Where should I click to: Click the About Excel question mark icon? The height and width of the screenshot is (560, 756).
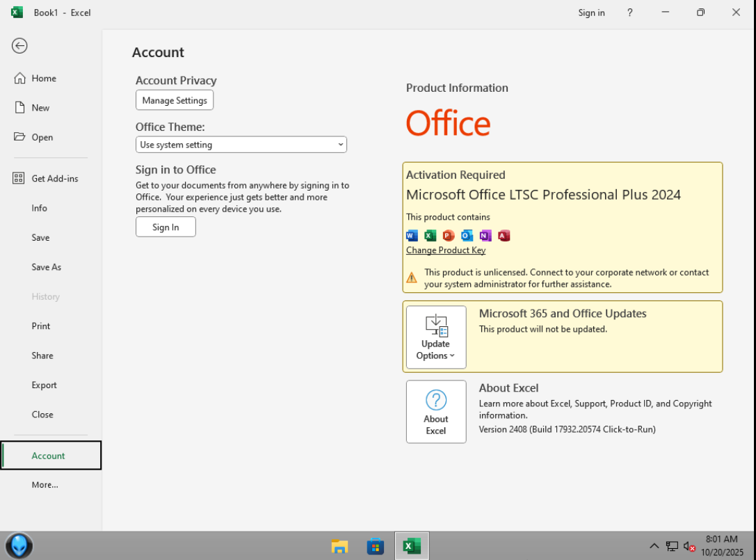pos(436,400)
